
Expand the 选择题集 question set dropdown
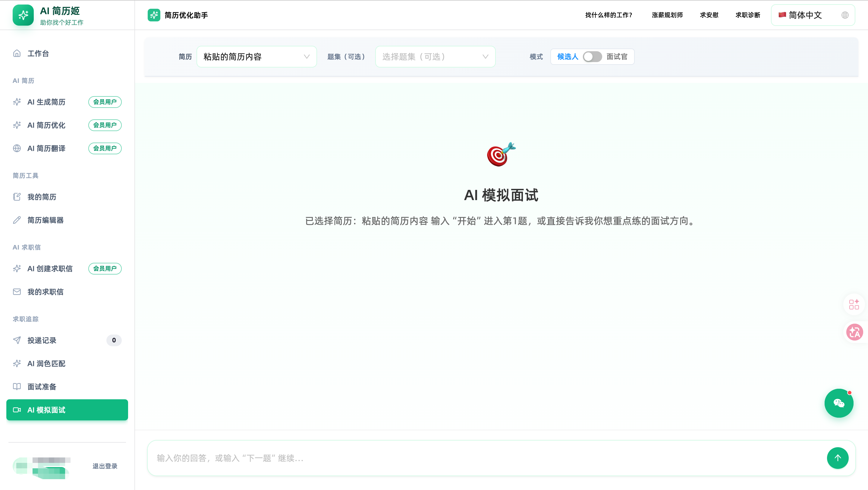tap(435, 57)
